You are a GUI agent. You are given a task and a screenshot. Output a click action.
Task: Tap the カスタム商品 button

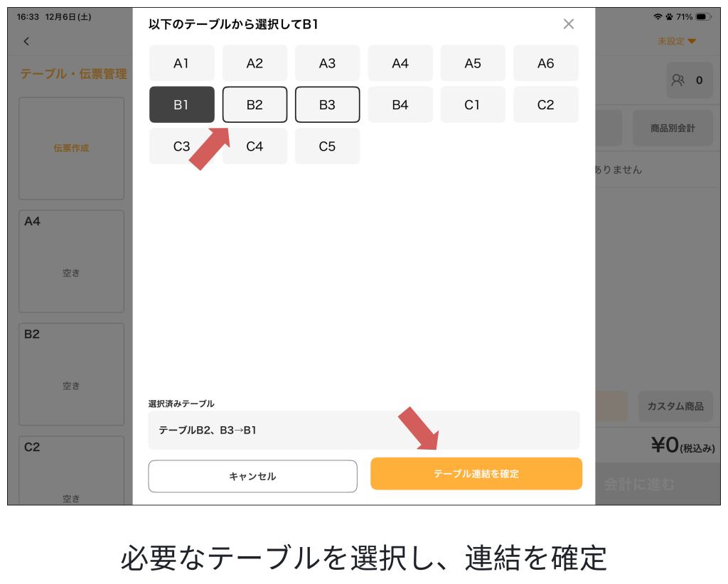675,406
